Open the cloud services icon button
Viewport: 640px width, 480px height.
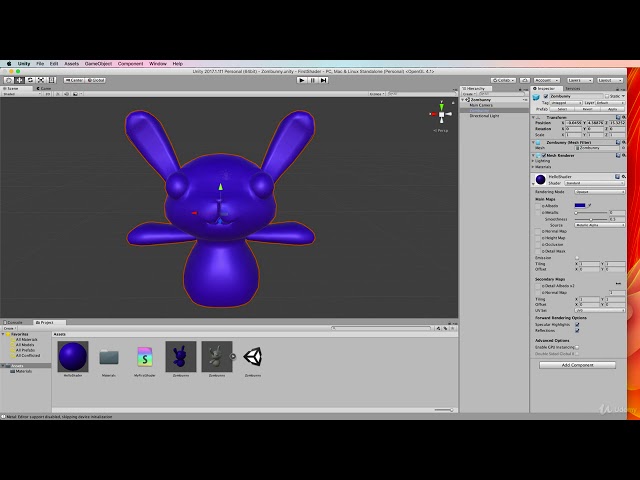(525, 80)
